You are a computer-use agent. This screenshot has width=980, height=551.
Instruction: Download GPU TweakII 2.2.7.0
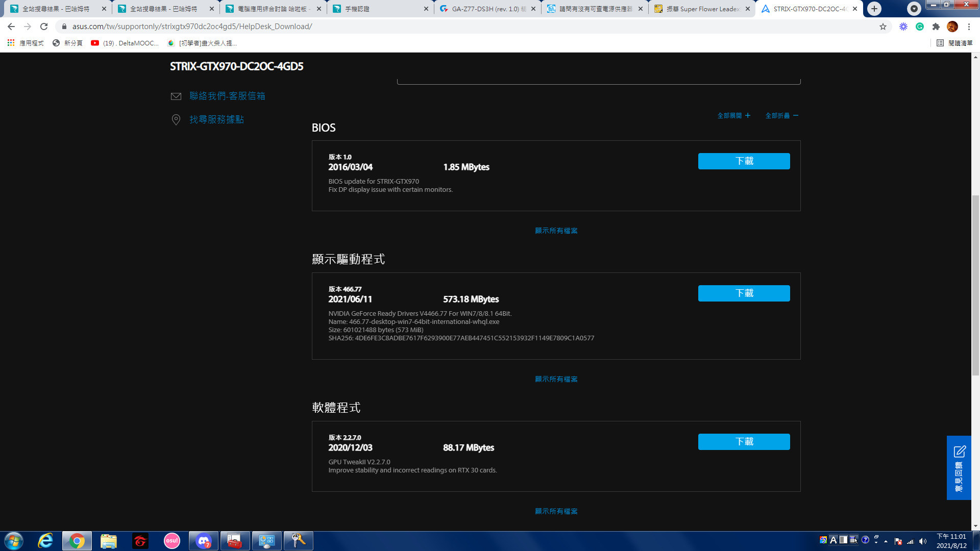click(744, 442)
